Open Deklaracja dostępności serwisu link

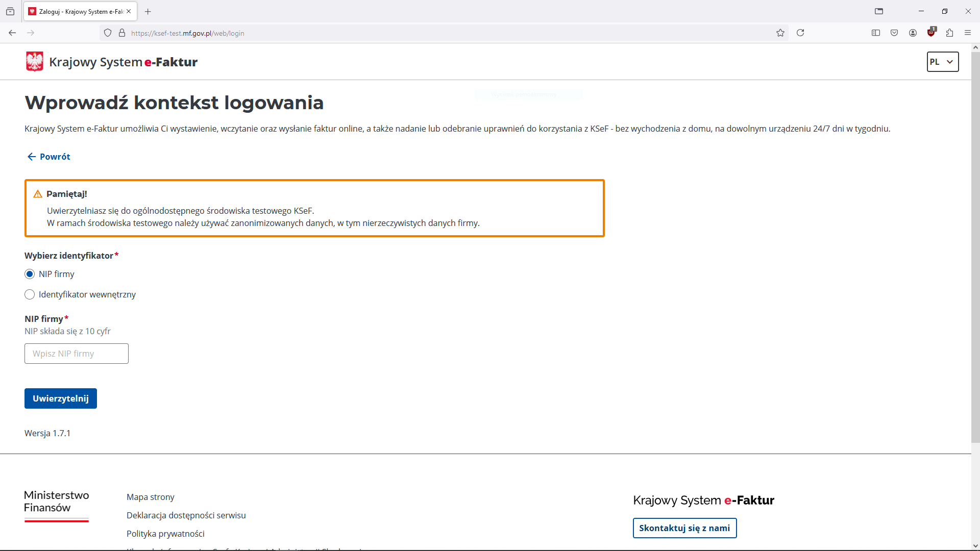(x=186, y=515)
